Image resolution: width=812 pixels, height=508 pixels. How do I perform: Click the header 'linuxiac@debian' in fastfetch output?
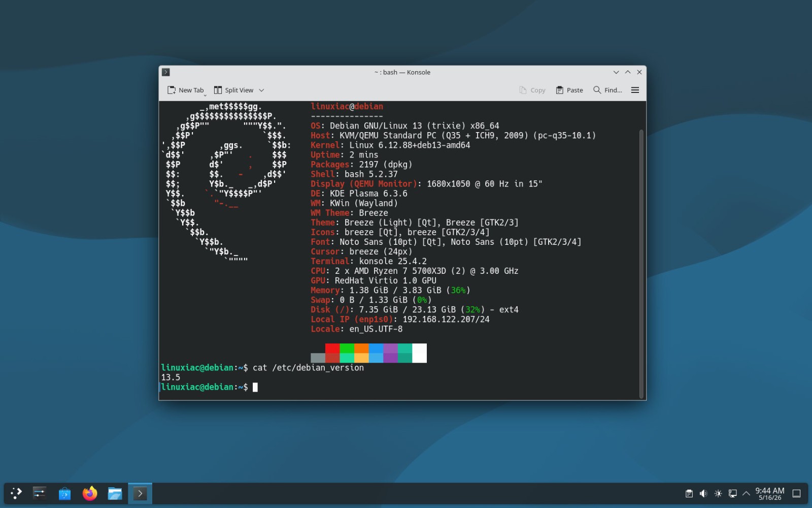[347, 107]
